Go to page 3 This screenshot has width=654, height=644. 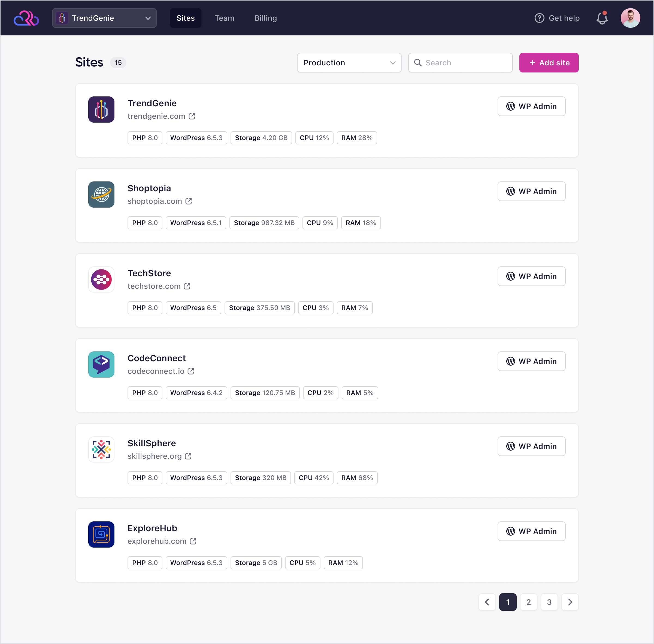pos(549,602)
